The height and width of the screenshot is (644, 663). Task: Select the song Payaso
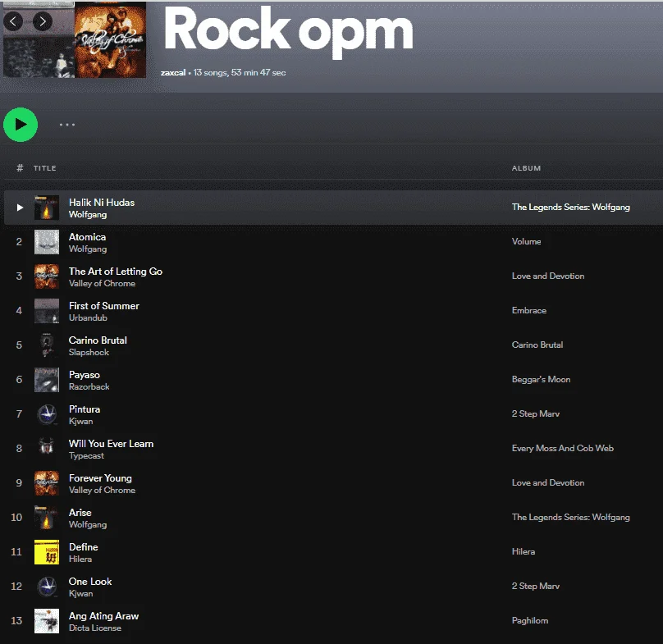[85, 375]
